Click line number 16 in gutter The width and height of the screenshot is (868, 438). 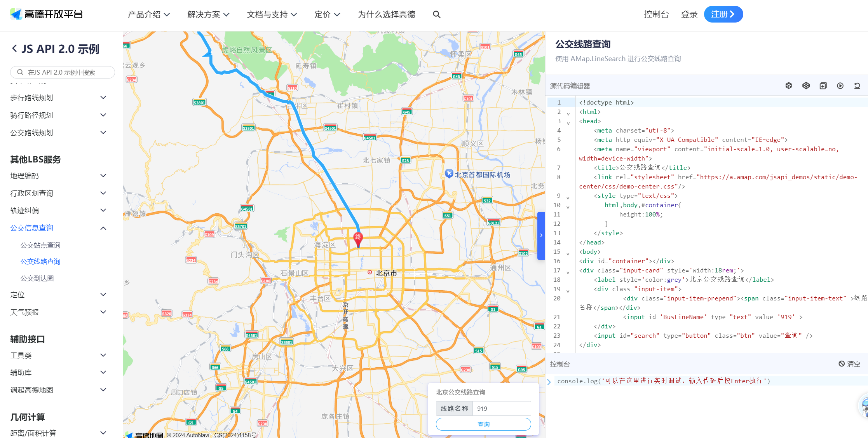(557, 261)
